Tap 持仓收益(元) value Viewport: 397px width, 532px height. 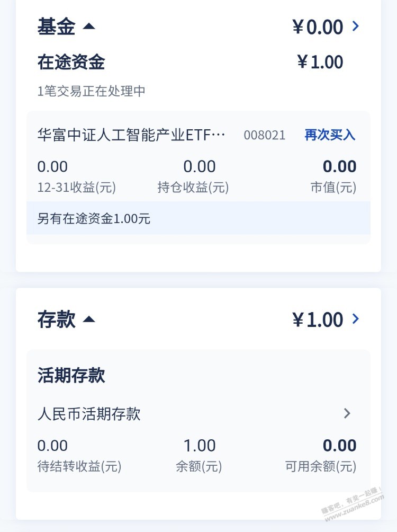coord(199,166)
